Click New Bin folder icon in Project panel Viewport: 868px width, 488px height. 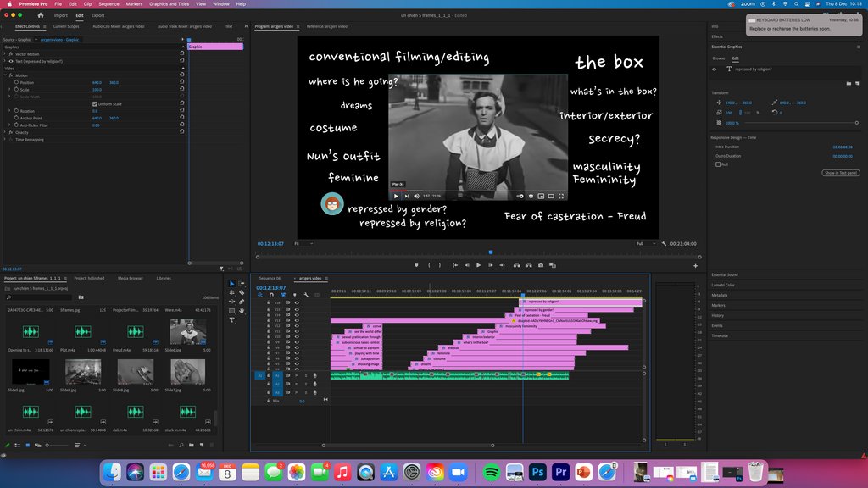pyautogui.click(x=191, y=445)
